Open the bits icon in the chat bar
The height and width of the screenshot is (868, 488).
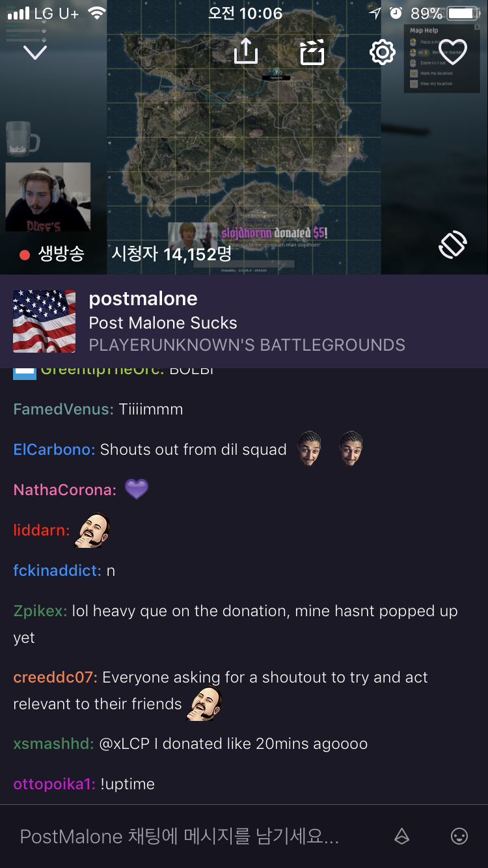(x=402, y=837)
